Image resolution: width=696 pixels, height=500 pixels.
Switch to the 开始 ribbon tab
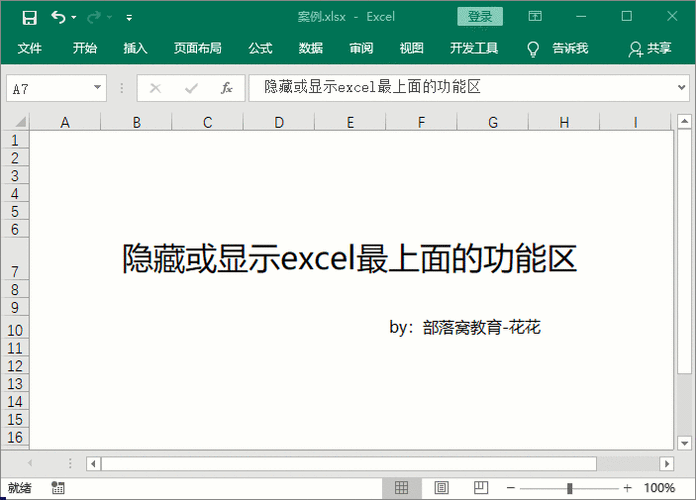[85, 48]
